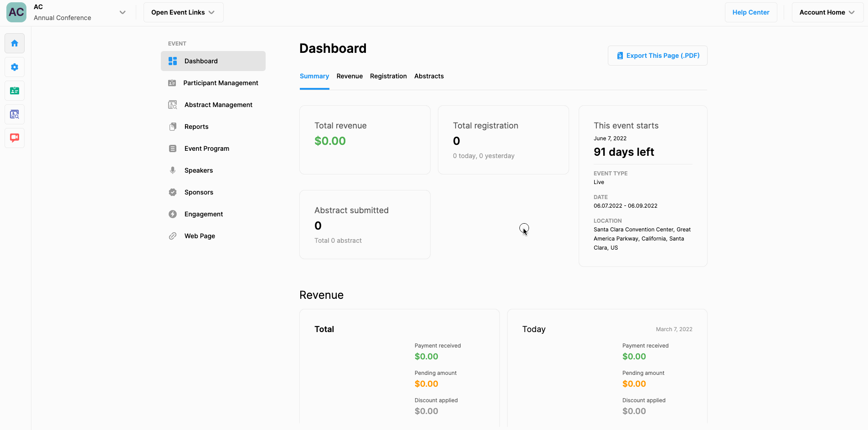
Task: Open the red video chat rail icon
Action: pyautogui.click(x=15, y=138)
